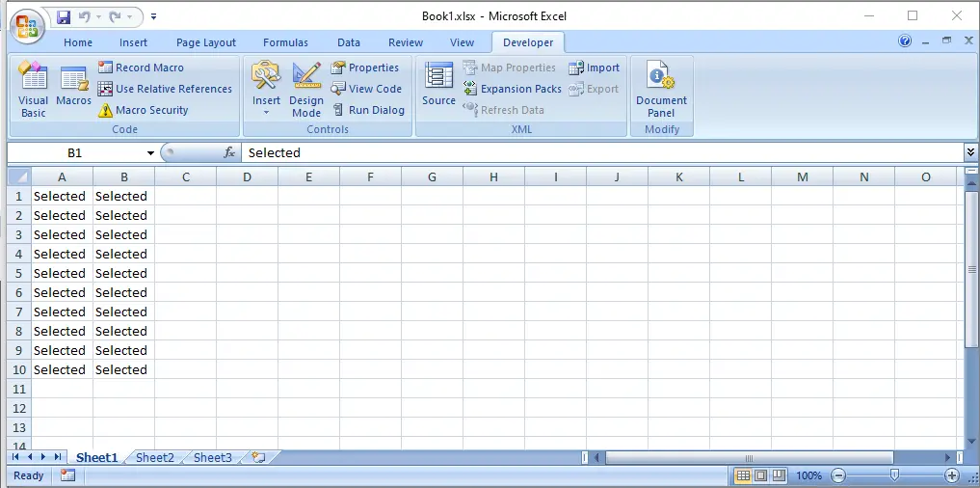This screenshot has width=980, height=488.
Task: Open the Visual Basic editor
Action: [x=33, y=89]
